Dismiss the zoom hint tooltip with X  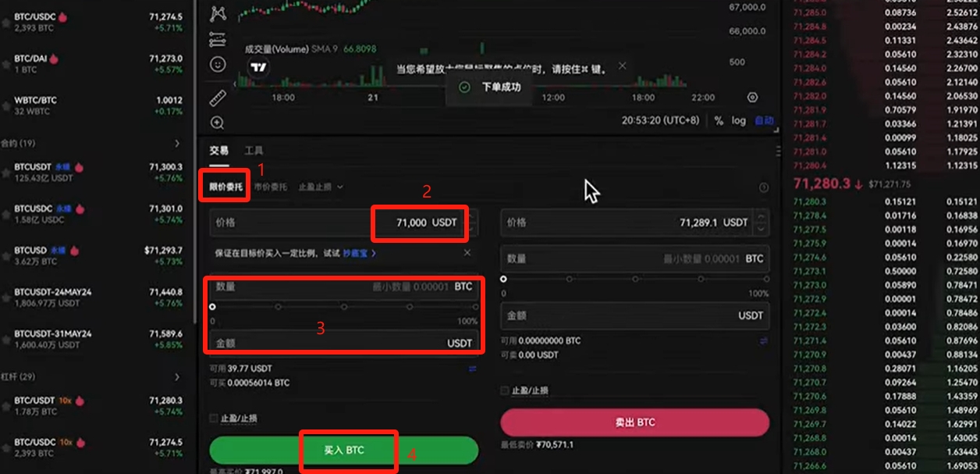tap(622, 66)
